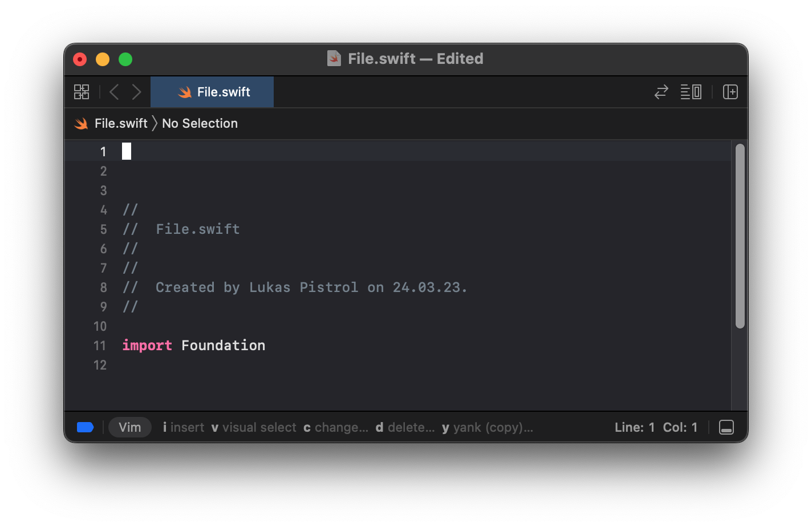Click the Vim mode pill indicator
Viewport: 812px width, 527px height.
129,427
